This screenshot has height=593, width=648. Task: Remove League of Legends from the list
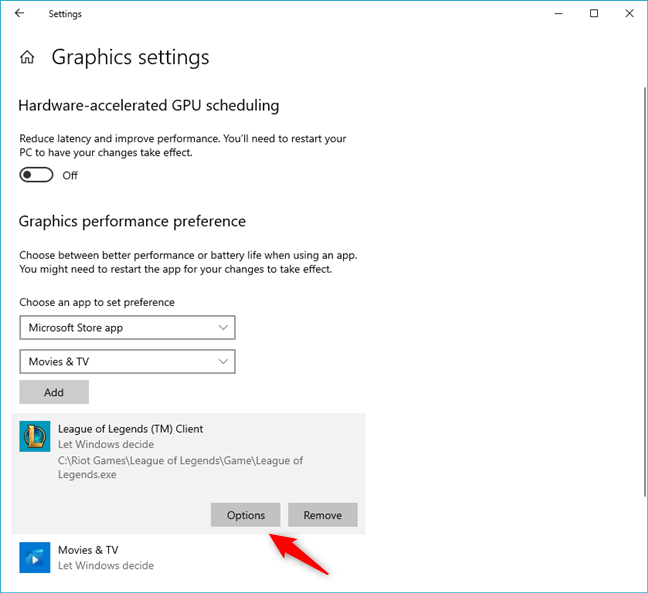pos(323,515)
